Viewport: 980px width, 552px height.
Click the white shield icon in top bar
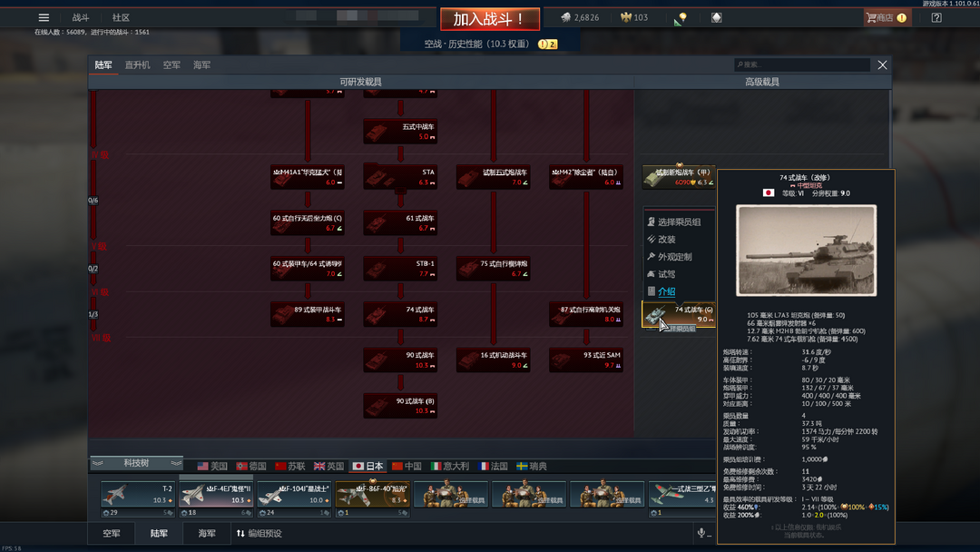click(716, 17)
